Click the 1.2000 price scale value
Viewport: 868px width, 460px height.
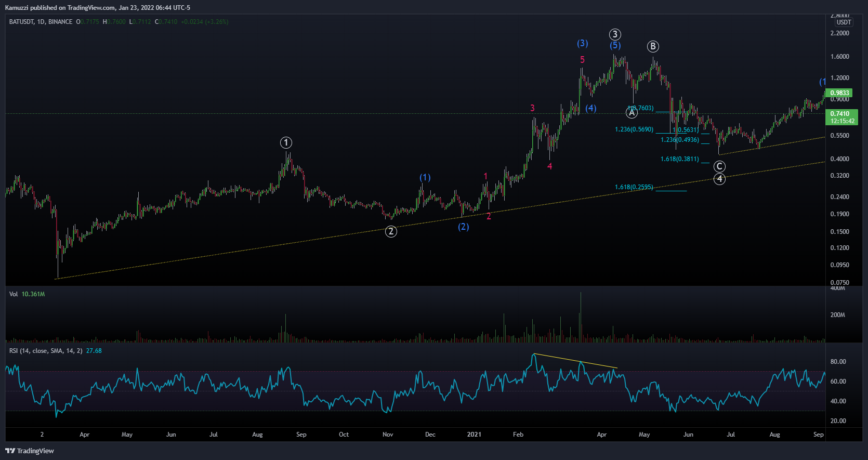(839, 78)
